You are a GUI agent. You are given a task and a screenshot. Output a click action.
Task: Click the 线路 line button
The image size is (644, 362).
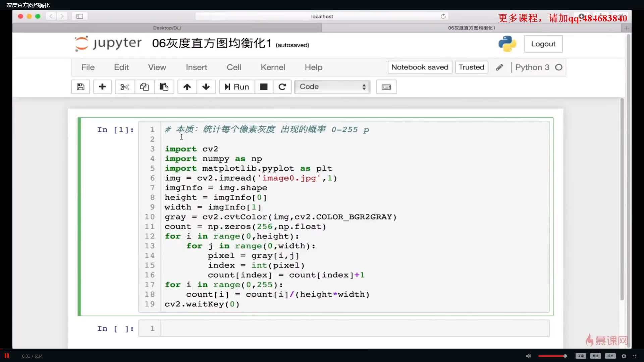coord(610,356)
